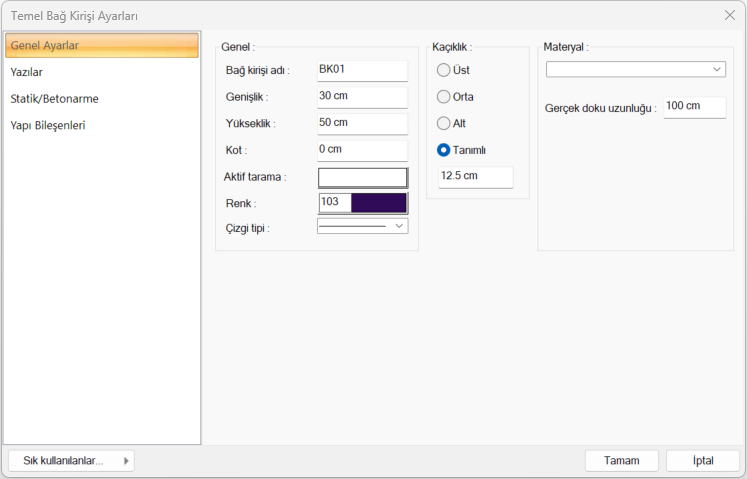Click the Gerçek doku uzunluğu field
The image size is (747, 479).
coord(694,106)
